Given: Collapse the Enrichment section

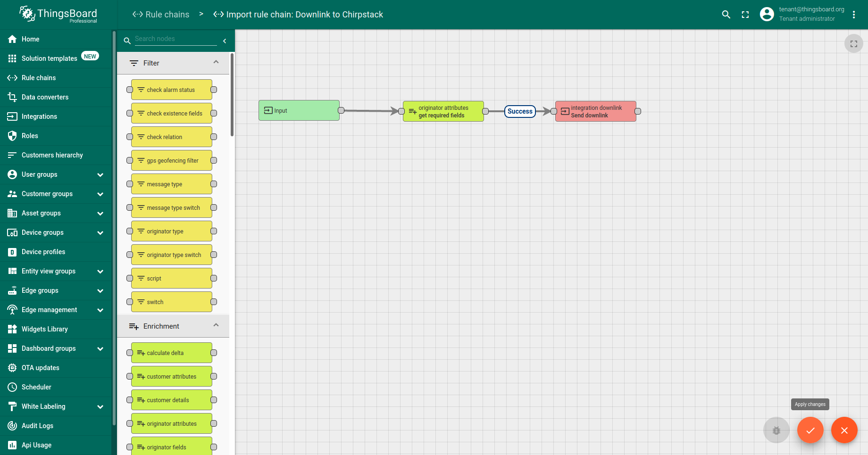Looking at the screenshot, I should click(216, 326).
